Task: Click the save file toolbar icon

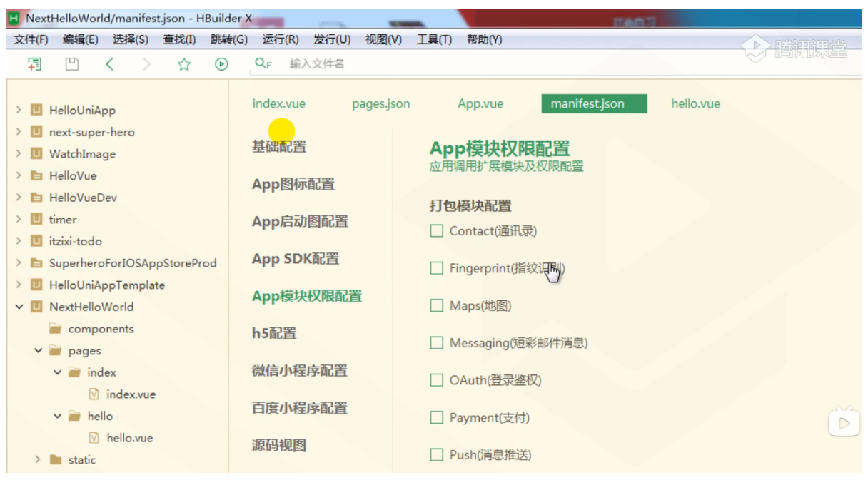Action: [71, 64]
